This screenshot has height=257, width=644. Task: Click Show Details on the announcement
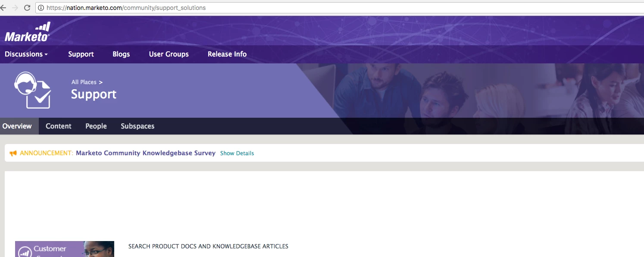click(237, 153)
